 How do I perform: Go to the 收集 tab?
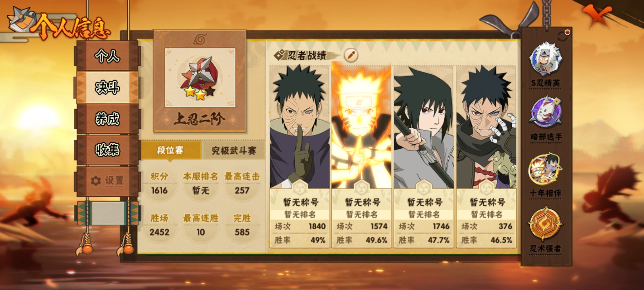pyautogui.click(x=107, y=150)
